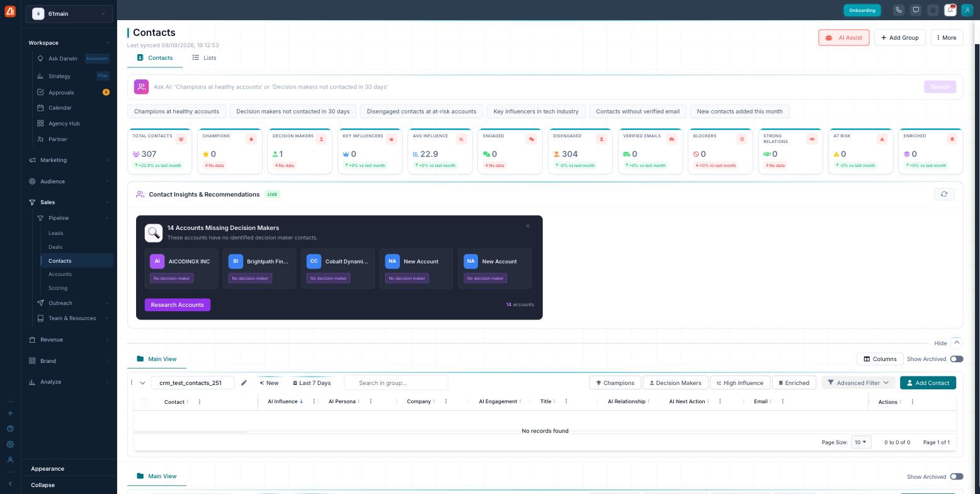Click the Search in group field
Image resolution: width=980 pixels, height=494 pixels.
pos(396,383)
